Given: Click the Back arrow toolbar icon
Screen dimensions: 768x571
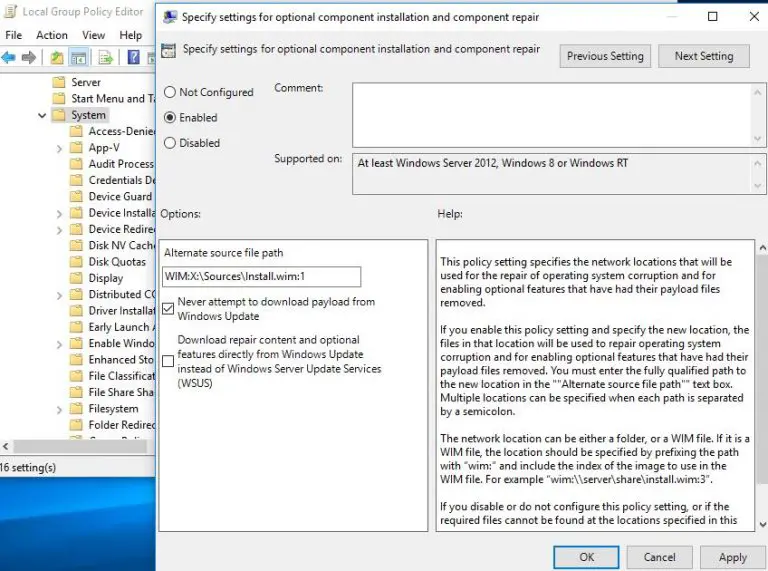Looking at the screenshot, I should point(9,58).
